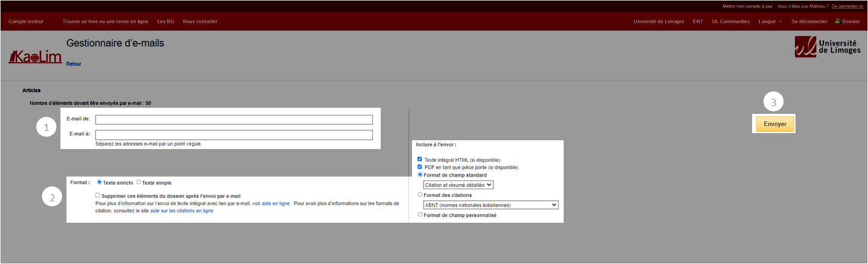Choose the Texte simple radio button
This screenshot has width=868, height=264.
coord(138,182)
